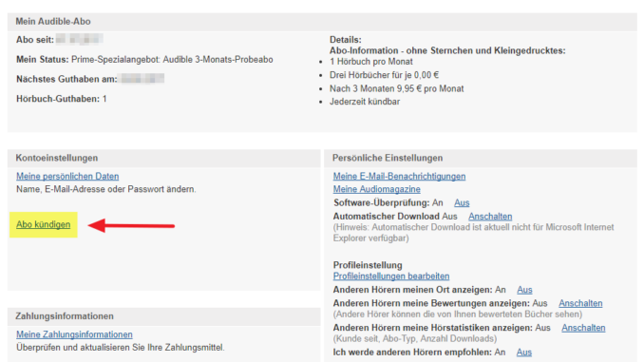Click the Hörbuch-Guthaben: 1 line
This screenshot has height=362, width=644.
(x=62, y=99)
